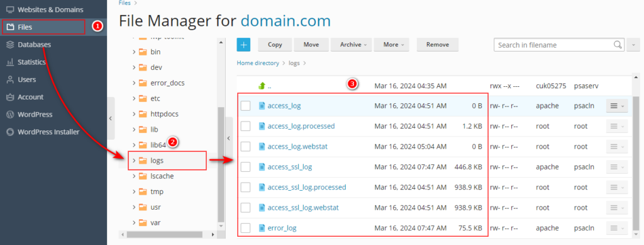The width and height of the screenshot is (644, 245).
Task: Open domain.com link in the title
Action: 286,21
